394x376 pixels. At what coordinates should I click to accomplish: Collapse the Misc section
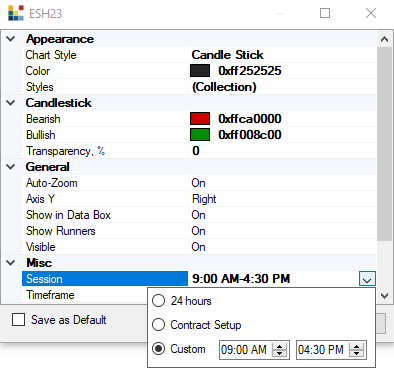point(11,263)
